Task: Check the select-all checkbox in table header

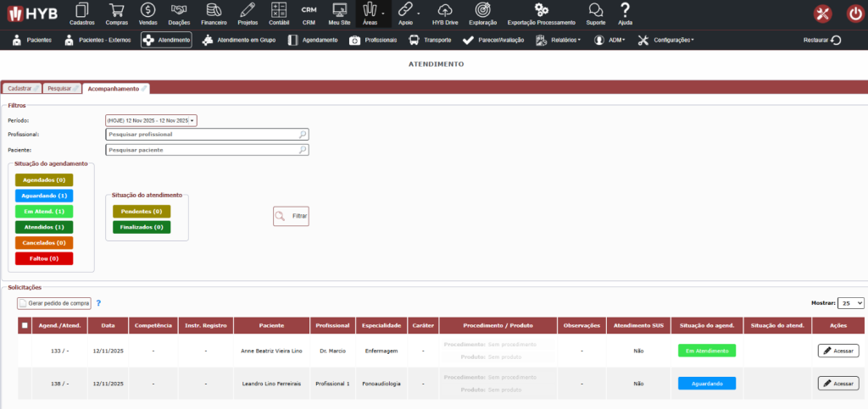Action: pyautogui.click(x=25, y=325)
